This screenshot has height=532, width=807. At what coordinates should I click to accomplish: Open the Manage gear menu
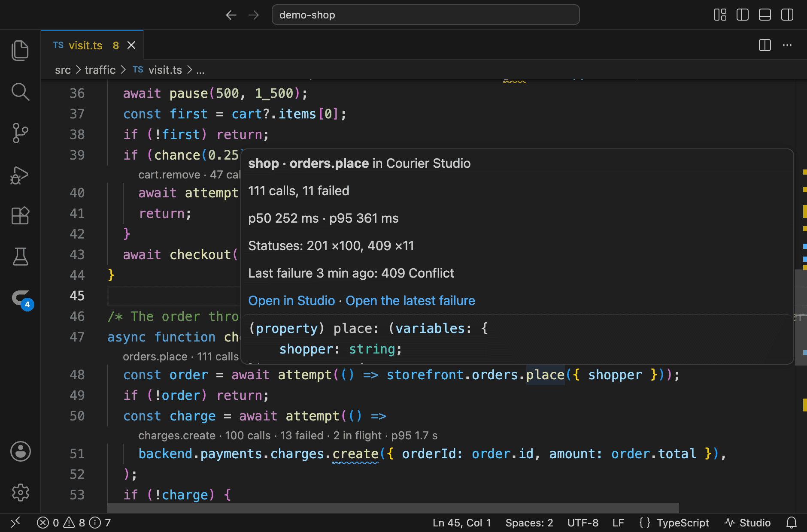point(20,493)
